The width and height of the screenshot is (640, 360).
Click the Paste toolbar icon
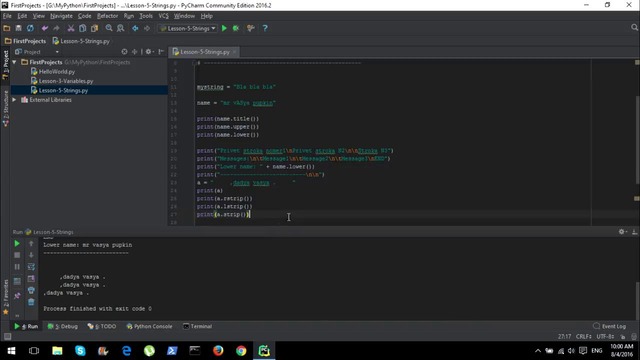click(94, 28)
